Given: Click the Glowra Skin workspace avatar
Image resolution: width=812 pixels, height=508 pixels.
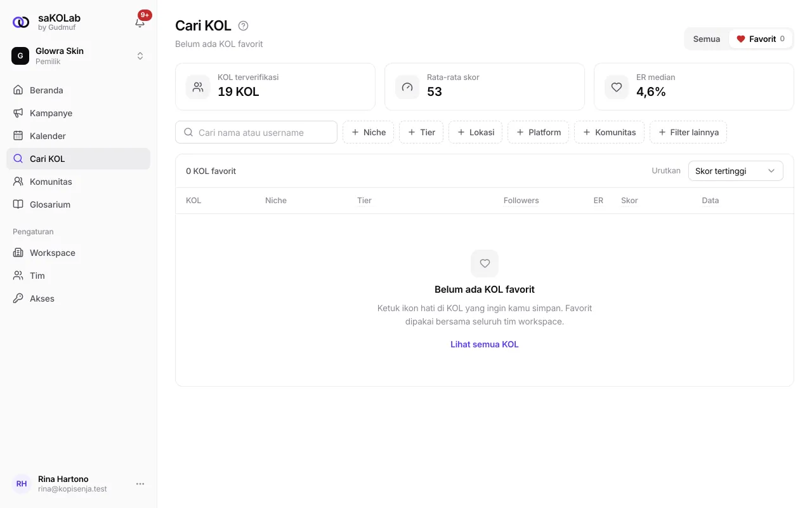Looking at the screenshot, I should [x=20, y=56].
